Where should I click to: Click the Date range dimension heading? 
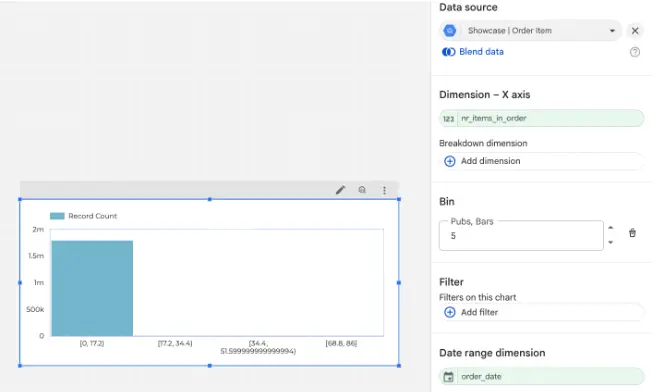tap(492, 353)
